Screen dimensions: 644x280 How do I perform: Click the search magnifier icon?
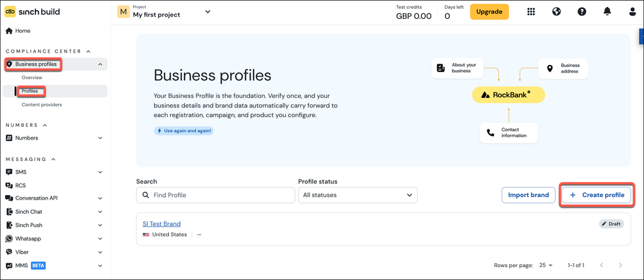click(x=146, y=195)
